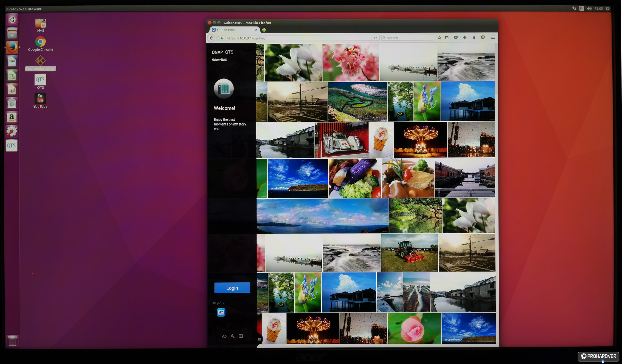Open the QNAP help book icon

(241, 336)
